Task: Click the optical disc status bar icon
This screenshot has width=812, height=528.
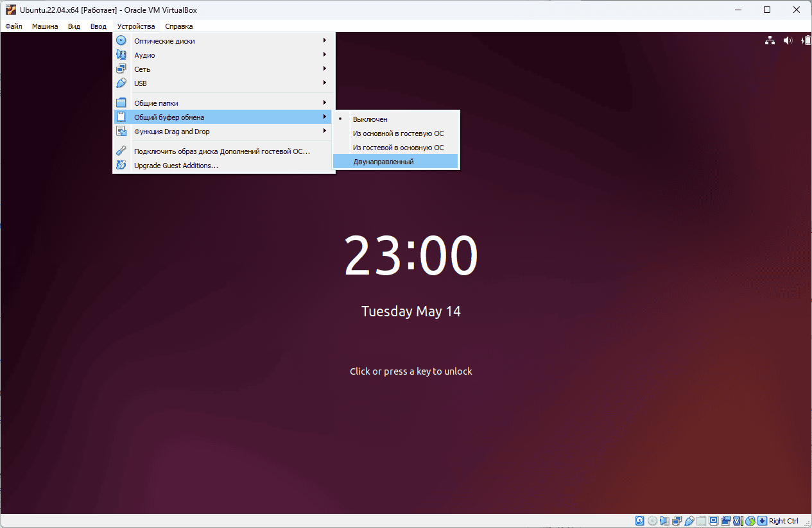Action: tap(652, 521)
